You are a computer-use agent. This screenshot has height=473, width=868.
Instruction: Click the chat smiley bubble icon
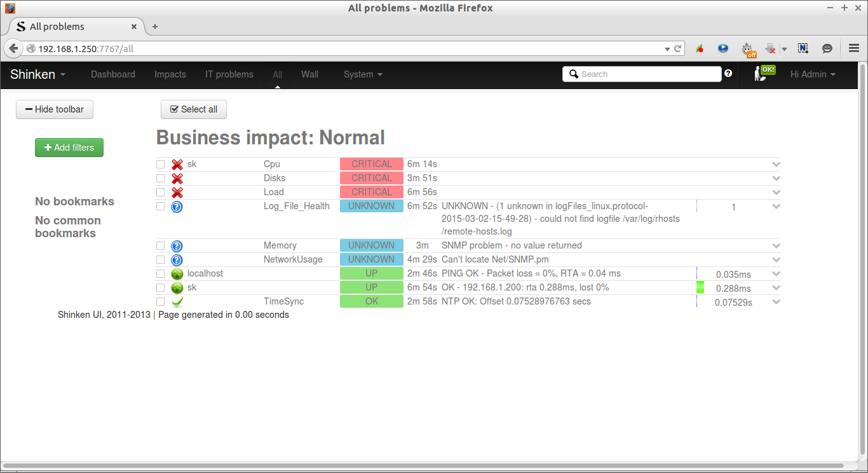pyautogui.click(x=827, y=48)
